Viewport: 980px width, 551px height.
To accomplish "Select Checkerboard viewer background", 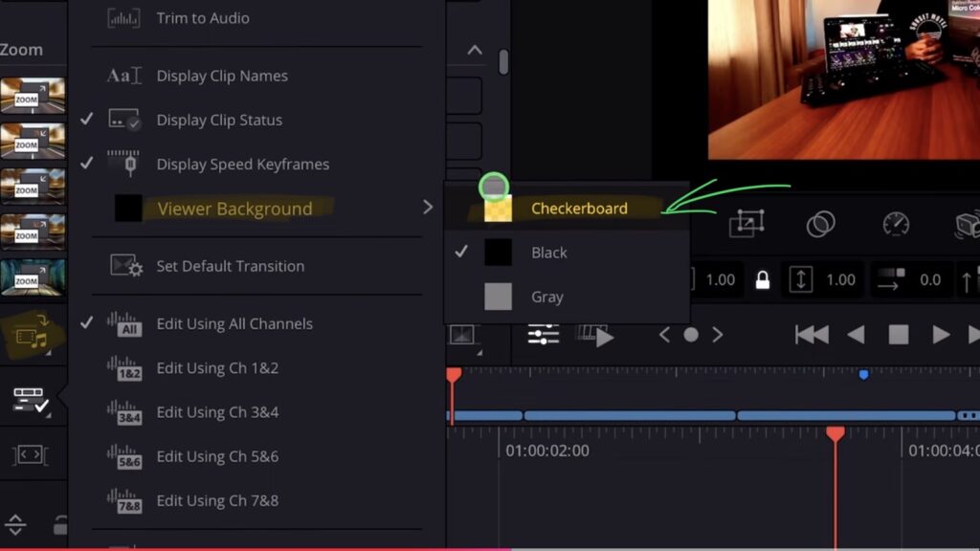I will pos(579,208).
